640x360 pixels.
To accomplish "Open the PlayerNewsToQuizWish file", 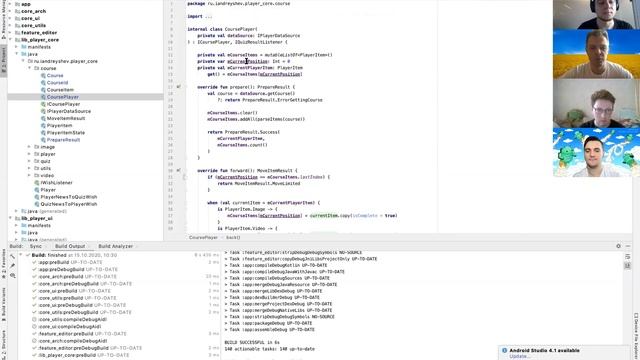I will pos(69,197).
